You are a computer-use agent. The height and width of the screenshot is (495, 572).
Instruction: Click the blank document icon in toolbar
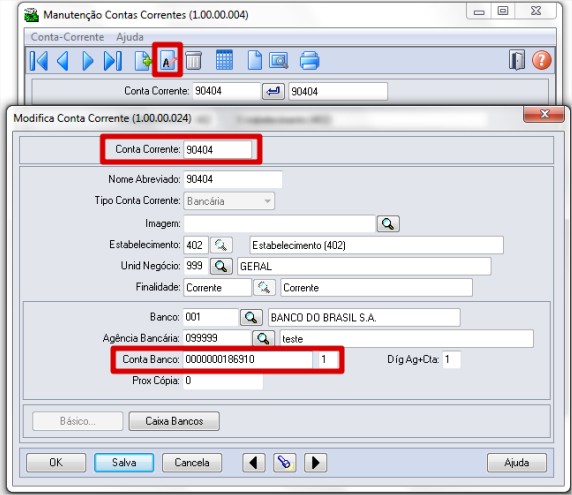pyautogui.click(x=255, y=60)
